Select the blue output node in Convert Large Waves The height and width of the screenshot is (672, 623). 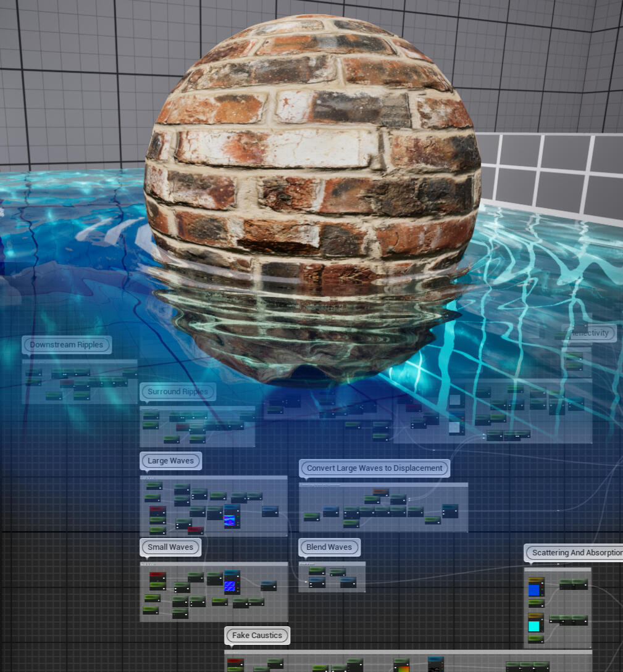point(449,512)
